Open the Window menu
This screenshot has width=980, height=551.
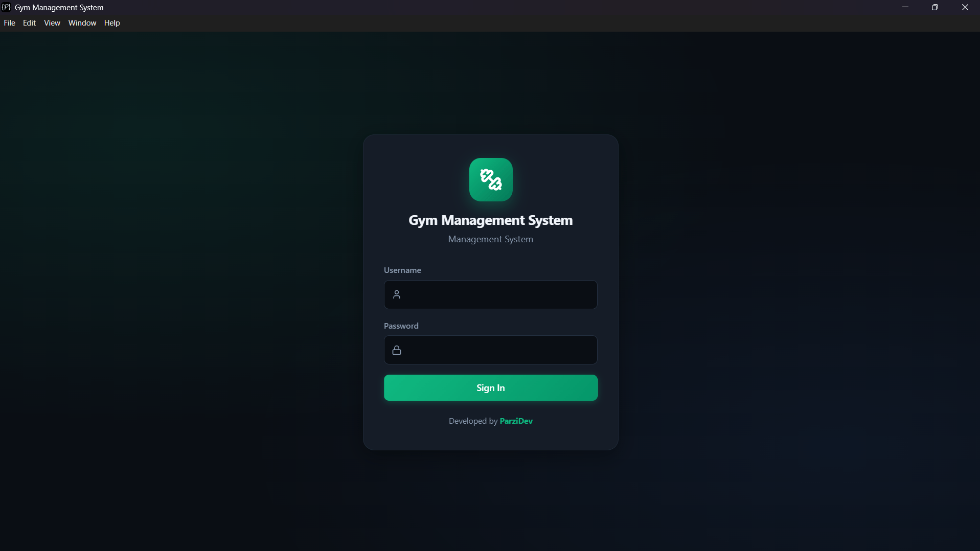pyautogui.click(x=82, y=23)
